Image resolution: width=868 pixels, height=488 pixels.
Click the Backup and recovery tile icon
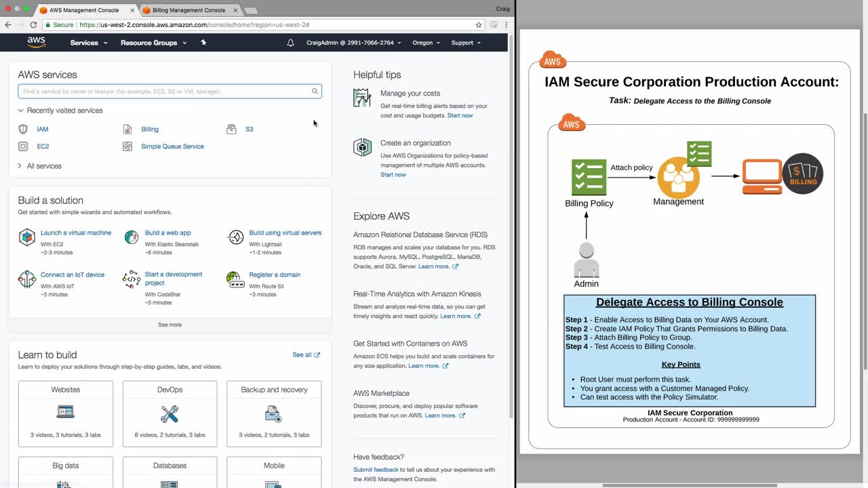273,413
